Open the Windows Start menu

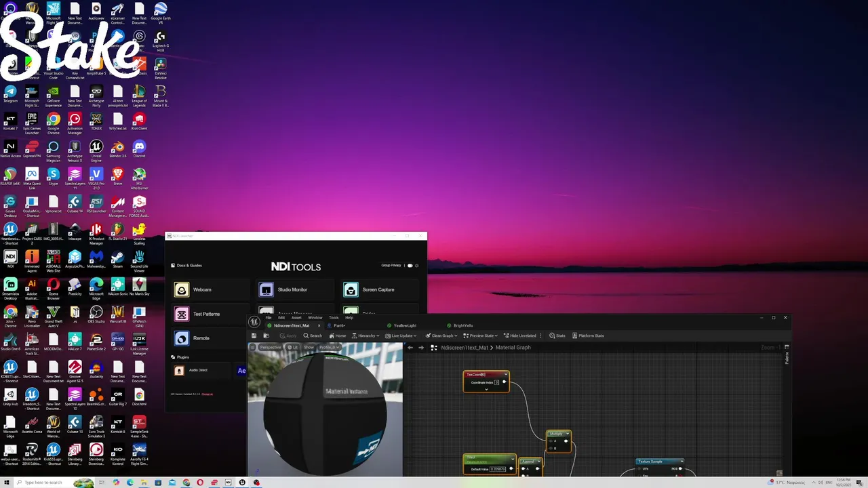point(7,483)
